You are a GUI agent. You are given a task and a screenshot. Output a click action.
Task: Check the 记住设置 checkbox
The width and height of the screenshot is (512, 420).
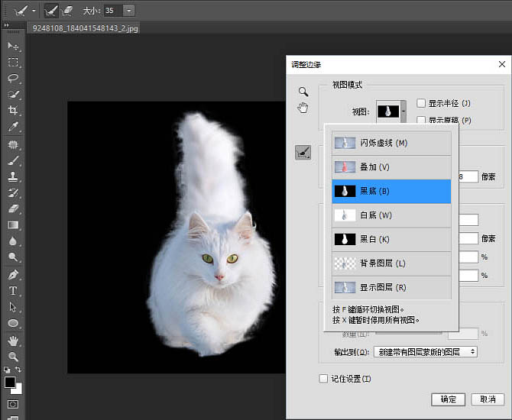point(323,379)
